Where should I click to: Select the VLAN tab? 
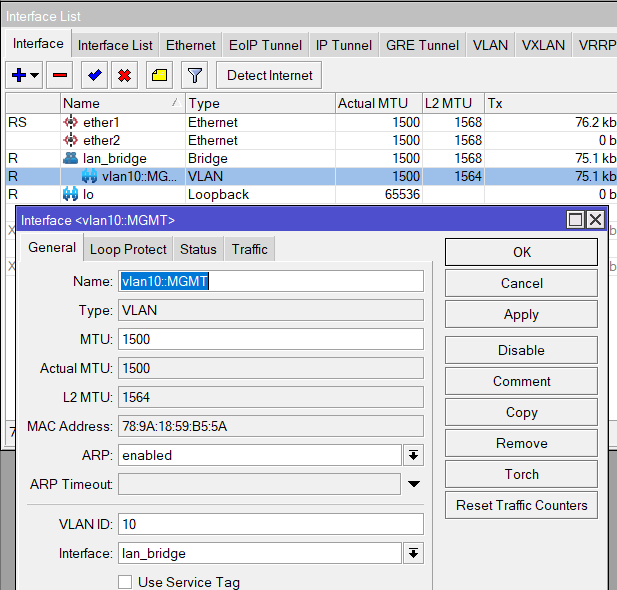[490, 45]
